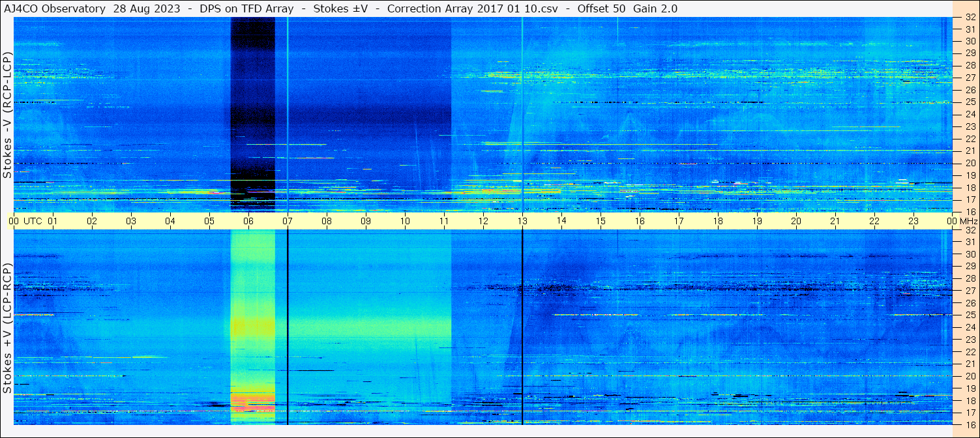This screenshot has height=438, width=980.
Task: Click the 22 MHz label of Stokes +V panel
Action: pos(970,352)
